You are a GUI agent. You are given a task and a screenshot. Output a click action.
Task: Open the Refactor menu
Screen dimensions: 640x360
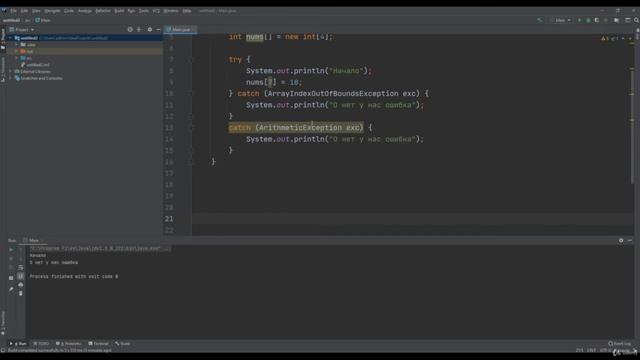click(103, 11)
